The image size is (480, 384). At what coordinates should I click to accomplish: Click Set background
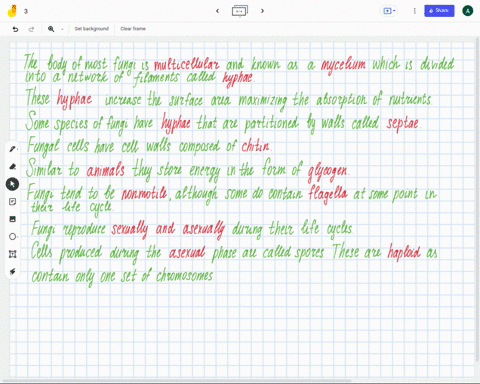click(92, 29)
